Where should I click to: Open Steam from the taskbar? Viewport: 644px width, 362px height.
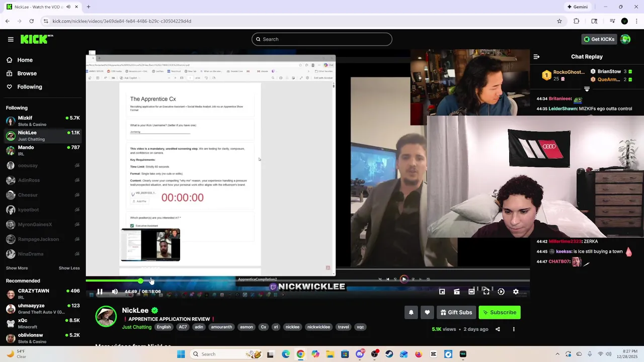pyautogui.click(x=389, y=354)
